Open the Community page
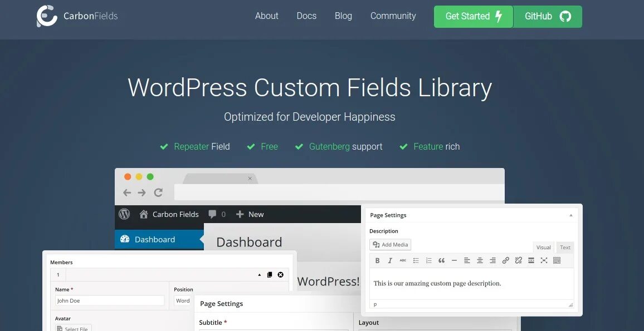Image resolution: width=644 pixels, height=331 pixels. (393, 16)
